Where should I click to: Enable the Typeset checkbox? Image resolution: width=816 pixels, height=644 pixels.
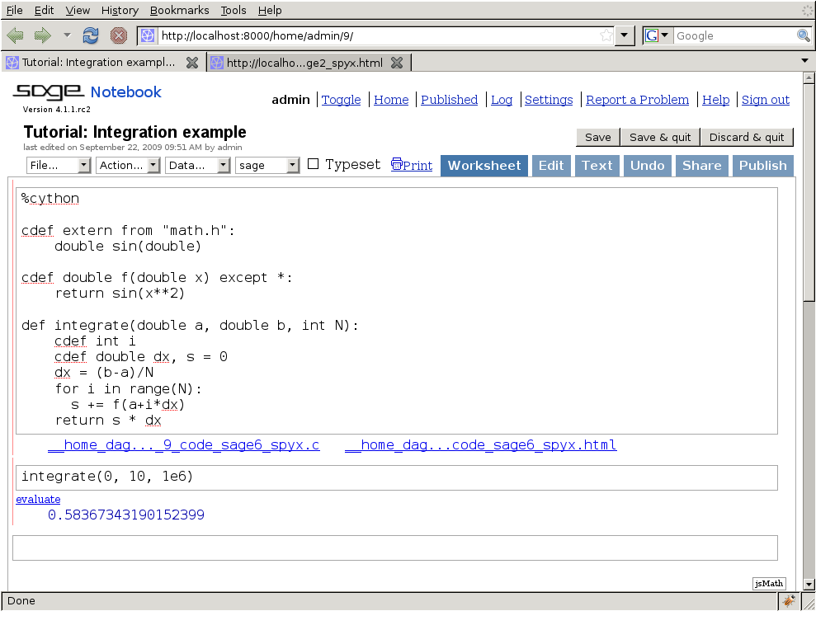pyautogui.click(x=314, y=164)
